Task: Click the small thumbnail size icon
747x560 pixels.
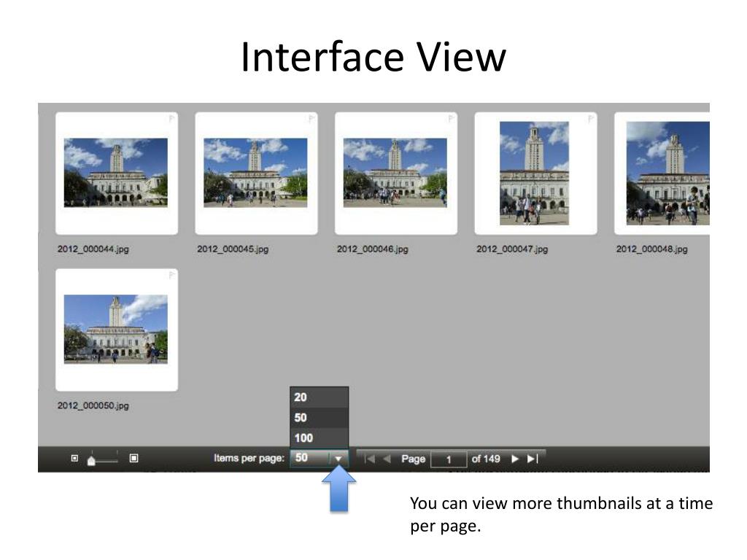Action: click(x=74, y=458)
